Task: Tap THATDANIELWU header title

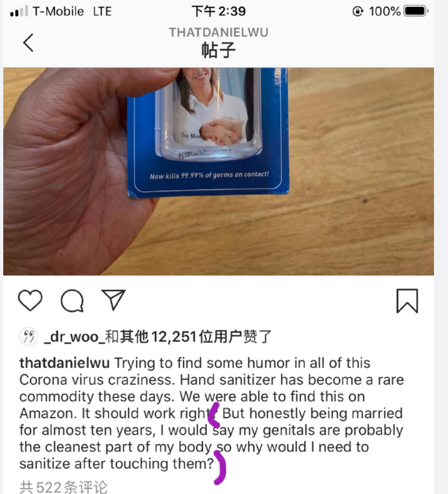Action: point(219,32)
